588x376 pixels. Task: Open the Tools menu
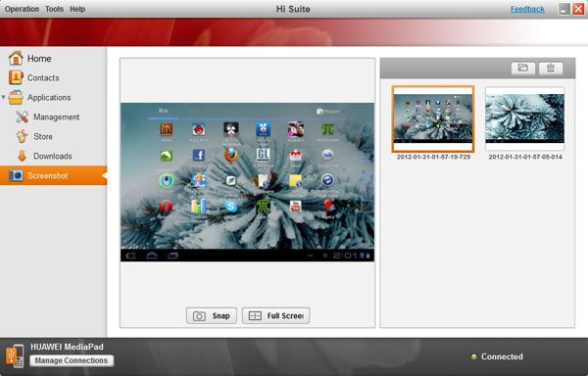54,9
